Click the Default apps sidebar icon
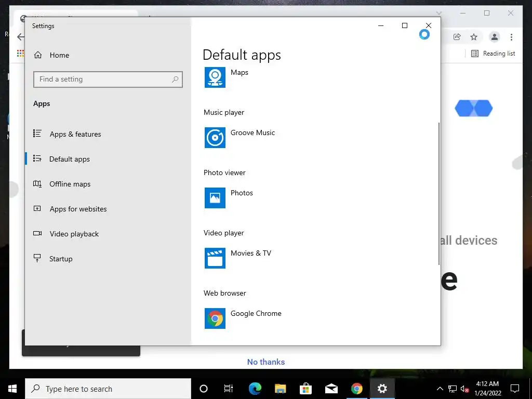The width and height of the screenshot is (532, 399). click(37, 158)
